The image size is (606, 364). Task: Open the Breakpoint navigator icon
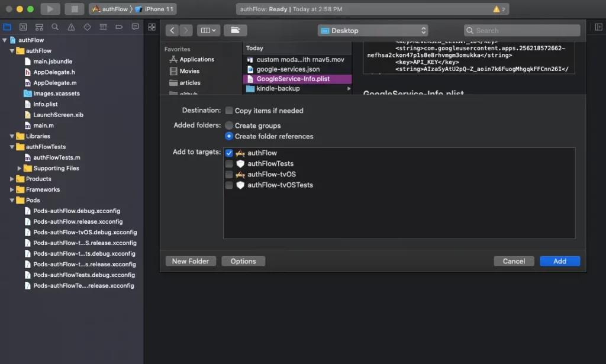[119, 27]
